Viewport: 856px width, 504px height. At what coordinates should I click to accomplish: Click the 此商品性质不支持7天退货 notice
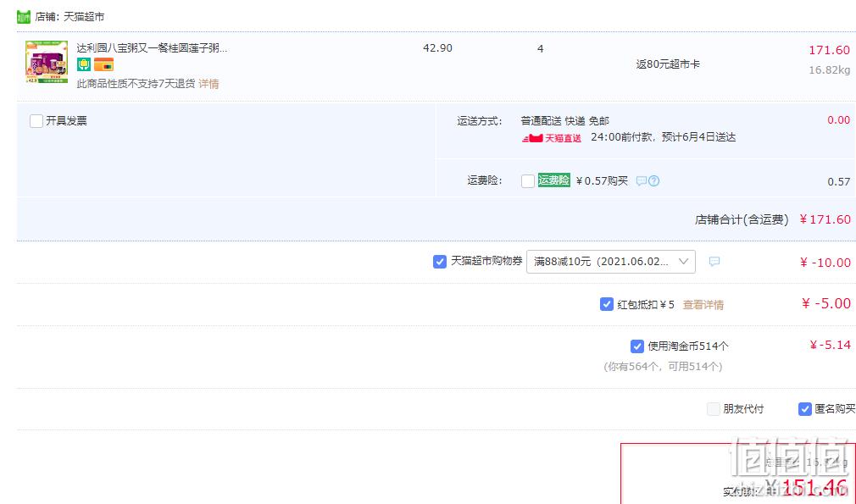tap(136, 84)
